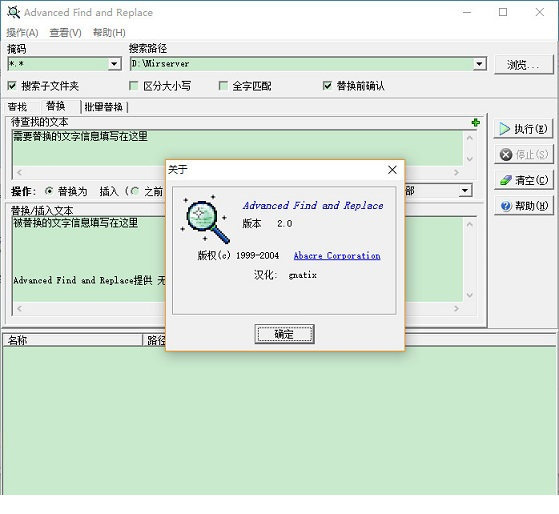Image resolution: width=559 pixels, height=514 pixels.
Task: Switch to 查找 tab
Action: pos(17,107)
